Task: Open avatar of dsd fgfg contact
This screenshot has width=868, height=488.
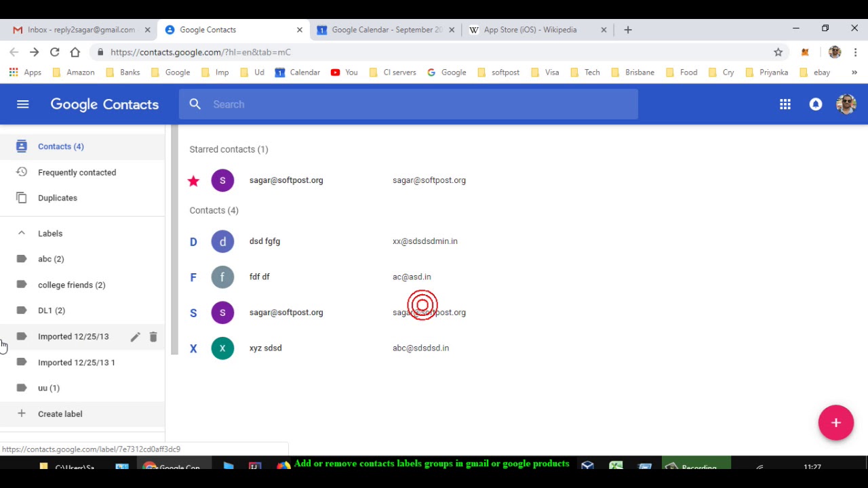Action: (222, 241)
